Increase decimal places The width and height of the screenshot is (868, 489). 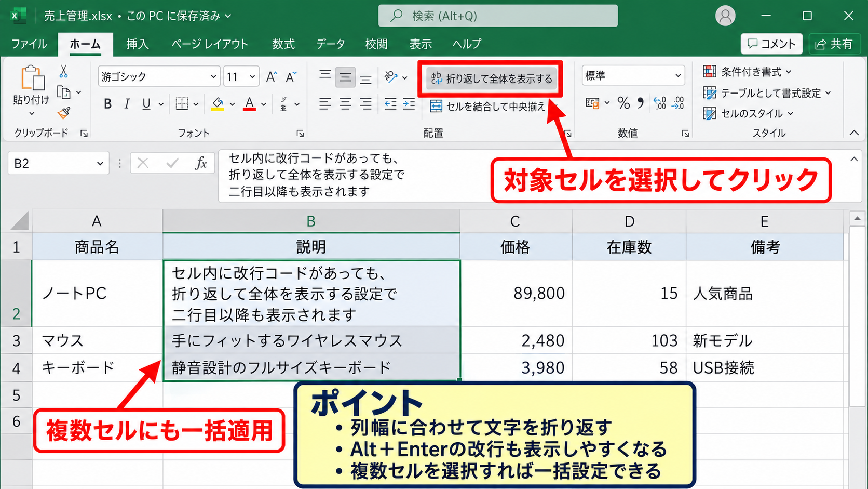click(660, 103)
